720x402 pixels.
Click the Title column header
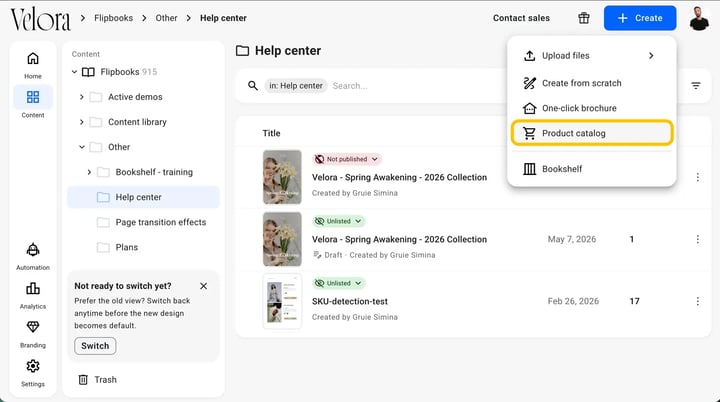point(271,133)
